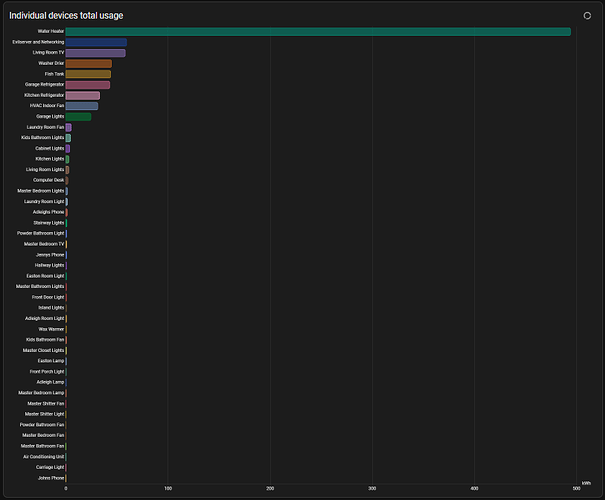Viewport: 605px width, 500px height.
Task: Click the 'Island Lights' label
Action: pyautogui.click(x=51, y=308)
